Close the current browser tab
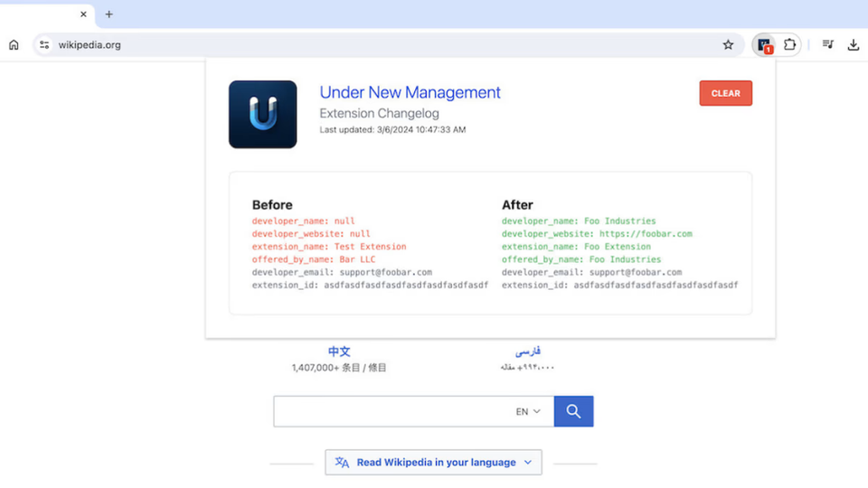Screen dimensions: 868x488 tap(83, 14)
